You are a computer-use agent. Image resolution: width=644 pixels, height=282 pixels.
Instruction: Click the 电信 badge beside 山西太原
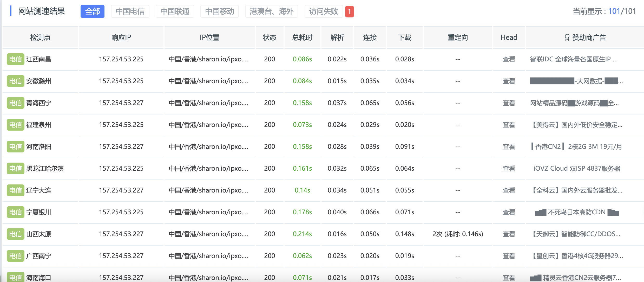click(x=15, y=234)
